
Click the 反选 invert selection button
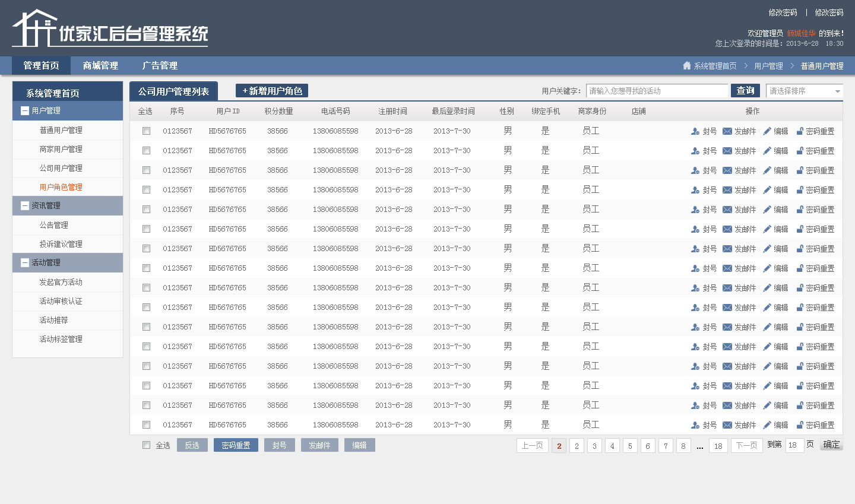(x=192, y=445)
